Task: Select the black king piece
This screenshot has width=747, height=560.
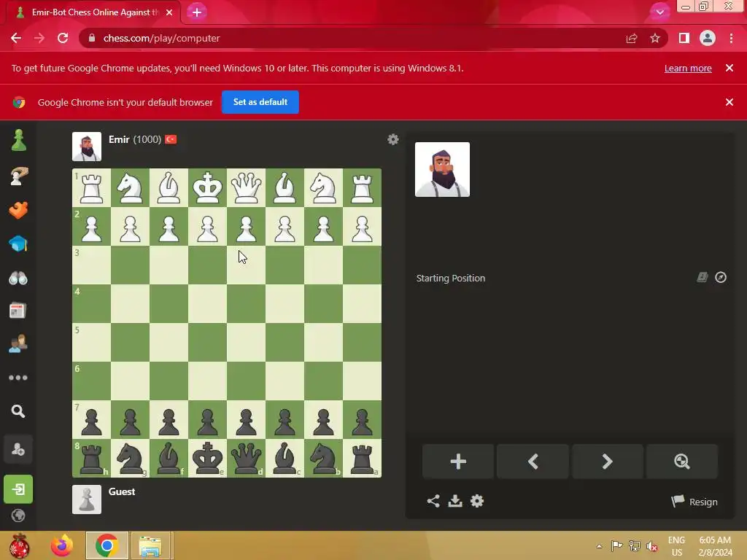Action: [x=207, y=458]
